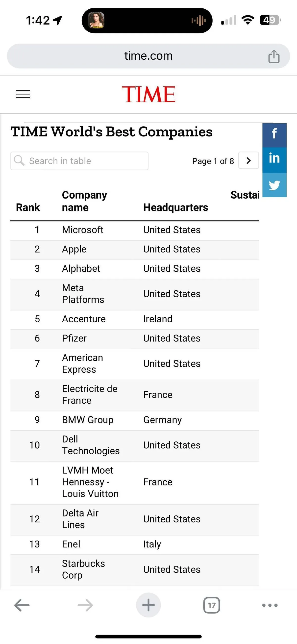Screen dimensions: 297x644
Task: Go back to previous page
Action: [x=22, y=605]
